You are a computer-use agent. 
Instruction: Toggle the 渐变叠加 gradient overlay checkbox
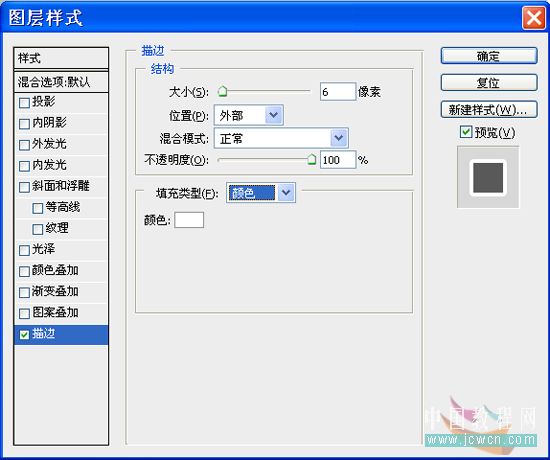[24, 292]
